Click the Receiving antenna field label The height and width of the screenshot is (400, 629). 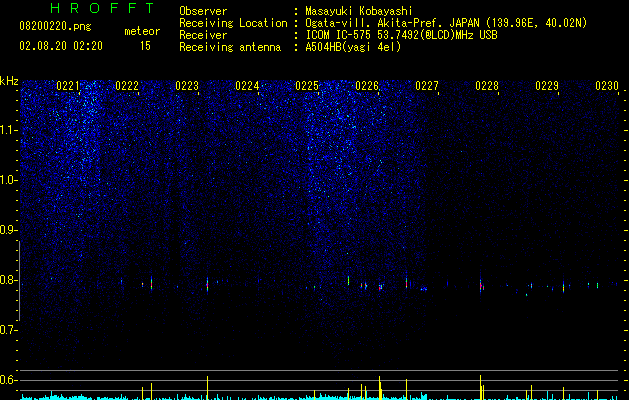point(230,47)
